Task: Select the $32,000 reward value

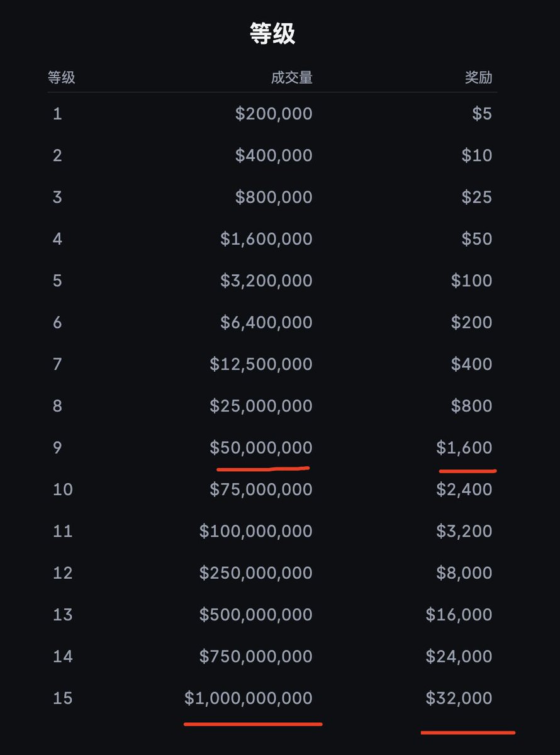Action: point(459,698)
